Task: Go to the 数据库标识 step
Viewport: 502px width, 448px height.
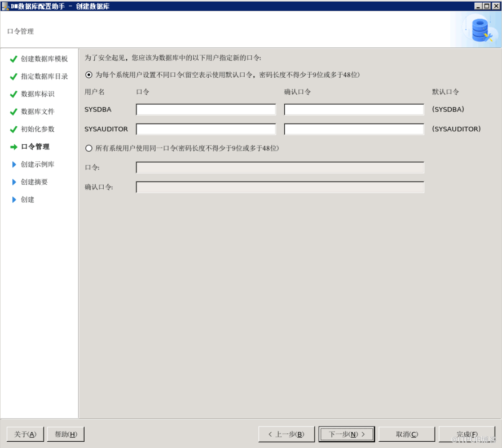Action: 37,94
